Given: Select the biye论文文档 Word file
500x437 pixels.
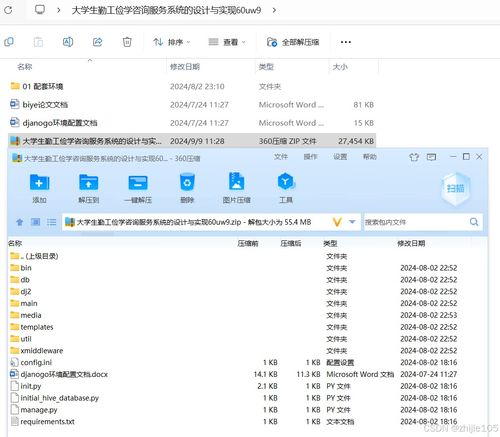Looking at the screenshot, I should pos(192,105).
